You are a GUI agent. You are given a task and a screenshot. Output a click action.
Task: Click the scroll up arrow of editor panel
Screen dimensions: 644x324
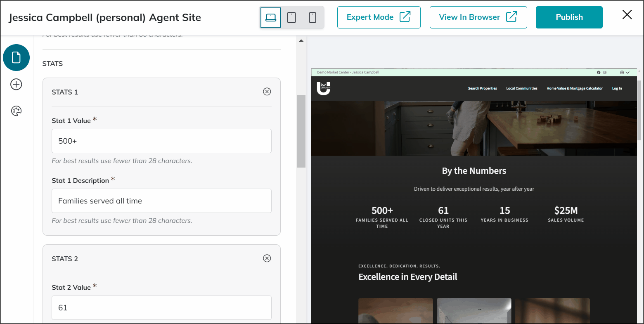tap(301, 40)
